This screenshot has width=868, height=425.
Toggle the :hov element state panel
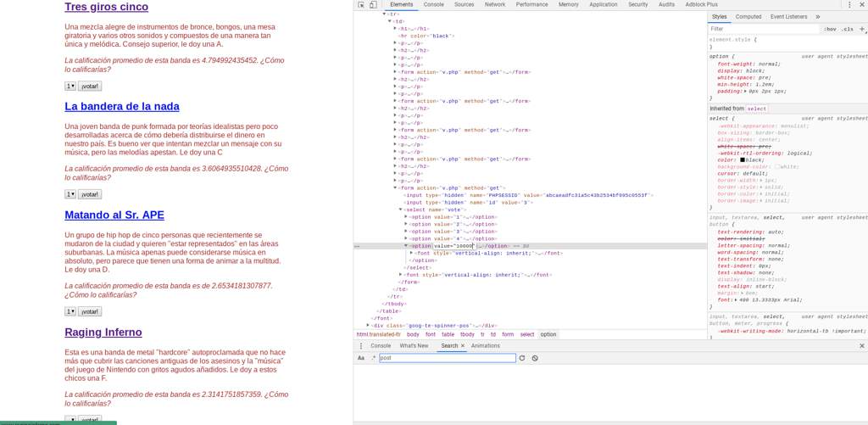coord(830,29)
